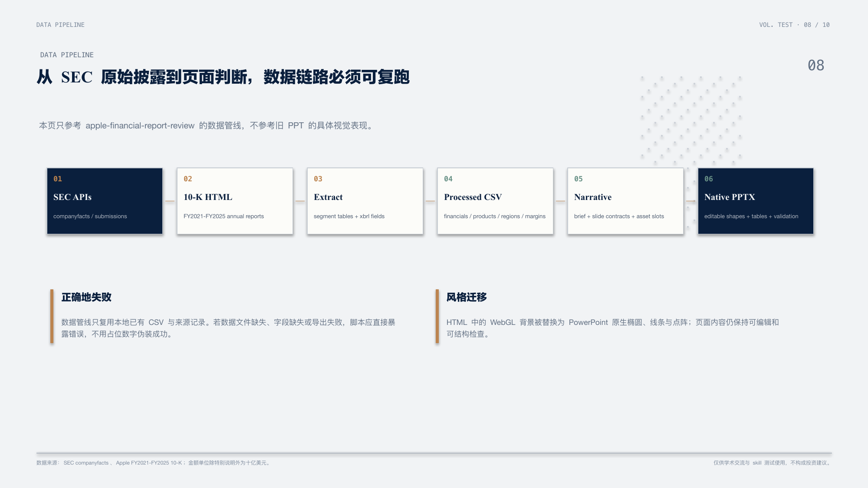Click editable shapes + tables + validation text
Viewport: 868px width, 488px height.
751,216
